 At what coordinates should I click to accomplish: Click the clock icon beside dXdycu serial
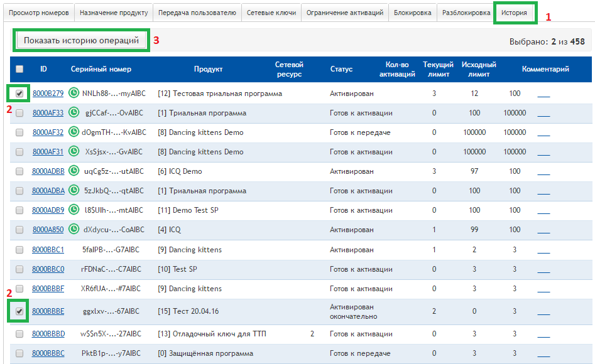click(74, 230)
